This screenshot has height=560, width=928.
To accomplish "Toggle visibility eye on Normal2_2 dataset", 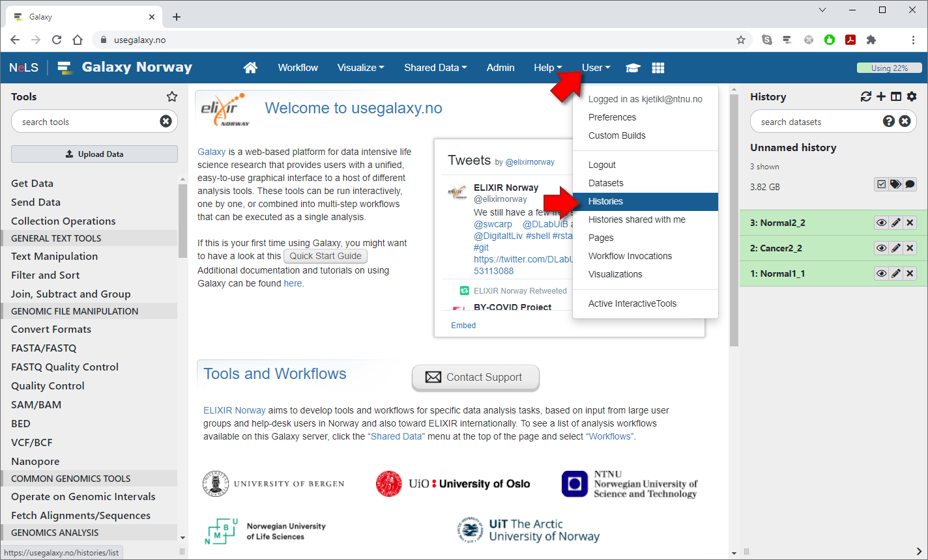I will coord(881,223).
